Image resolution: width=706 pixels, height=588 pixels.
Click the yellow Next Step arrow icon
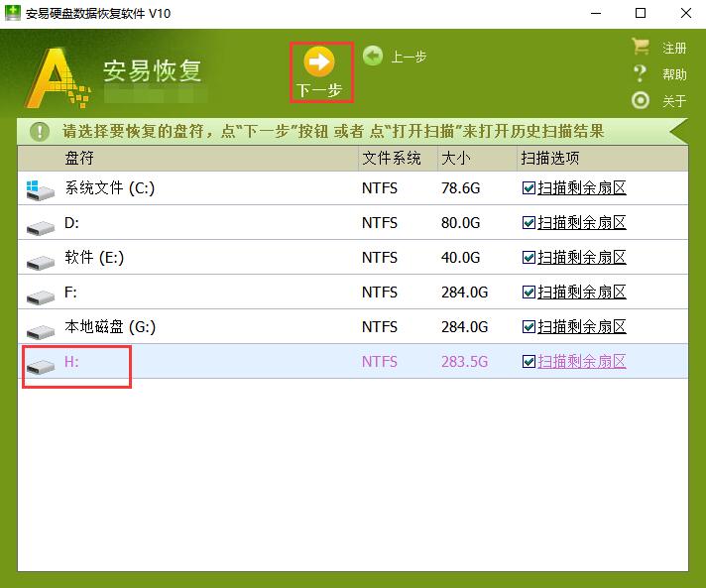pyautogui.click(x=319, y=62)
